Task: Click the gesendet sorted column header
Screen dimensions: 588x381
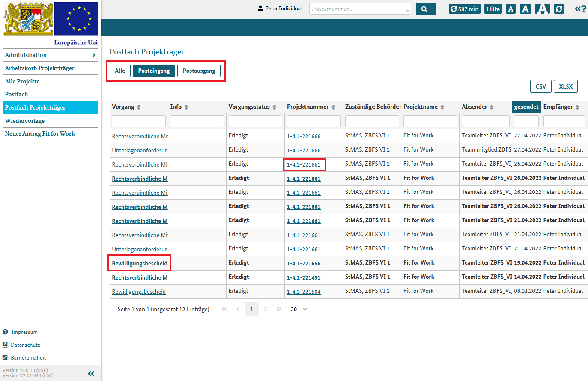Action: click(526, 107)
